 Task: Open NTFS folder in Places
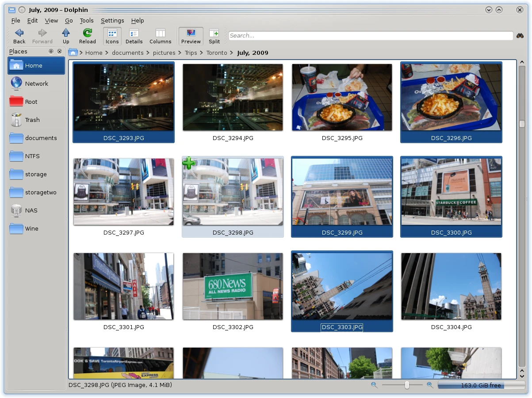(x=36, y=156)
